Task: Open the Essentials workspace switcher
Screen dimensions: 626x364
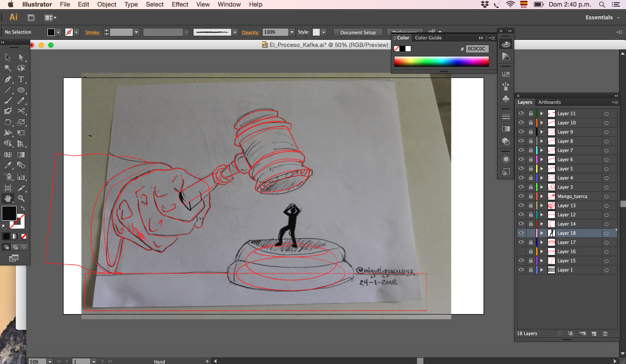Action: [x=602, y=18]
